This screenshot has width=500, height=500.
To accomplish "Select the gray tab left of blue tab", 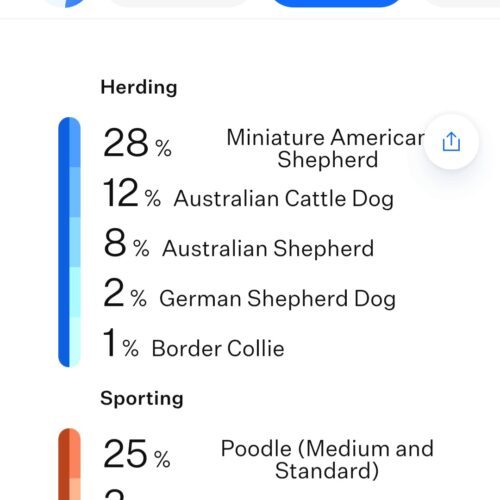I will point(179,3).
